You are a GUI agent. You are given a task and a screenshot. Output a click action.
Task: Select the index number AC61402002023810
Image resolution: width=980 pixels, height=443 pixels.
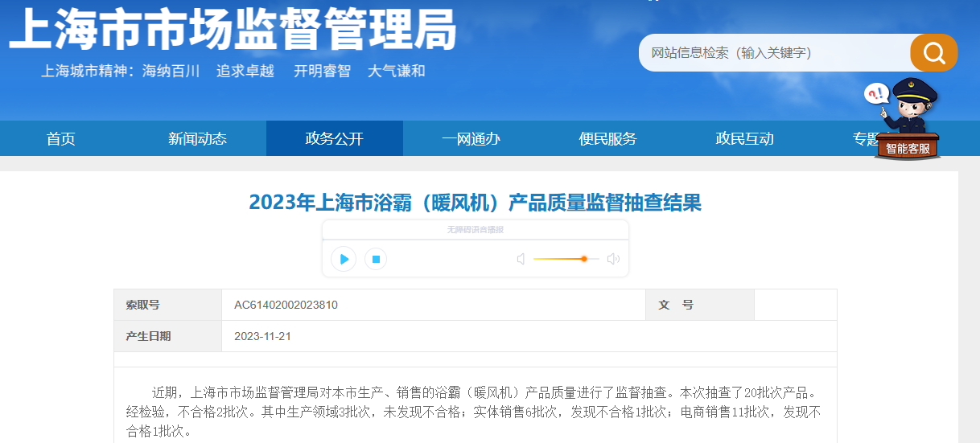click(286, 306)
